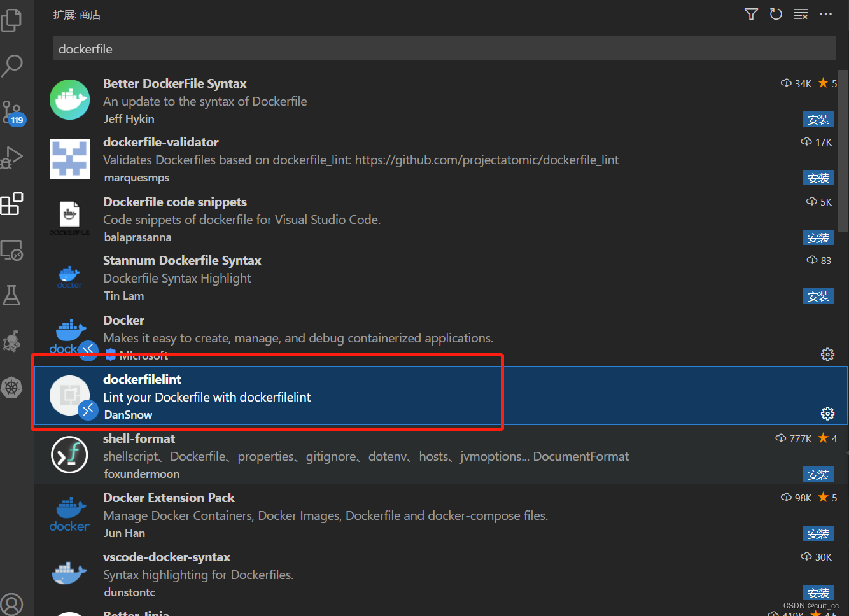Click publisher name Jun Han
Screen dimensions: 849x616
tap(125, 533)
